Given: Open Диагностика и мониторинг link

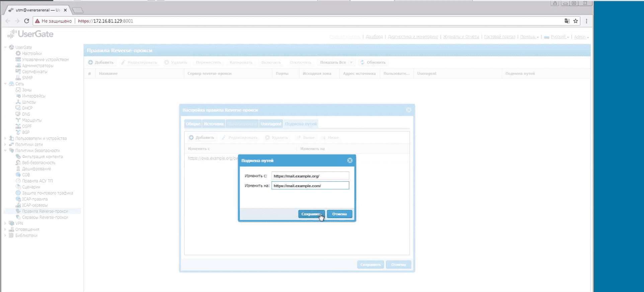Looking at the screenshot, I should [x=413, y=37].
